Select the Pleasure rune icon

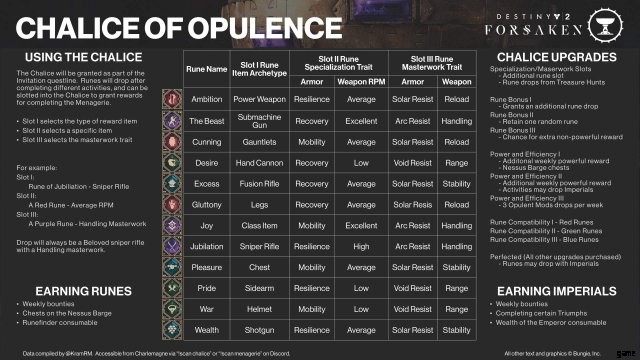click(172, 267)
